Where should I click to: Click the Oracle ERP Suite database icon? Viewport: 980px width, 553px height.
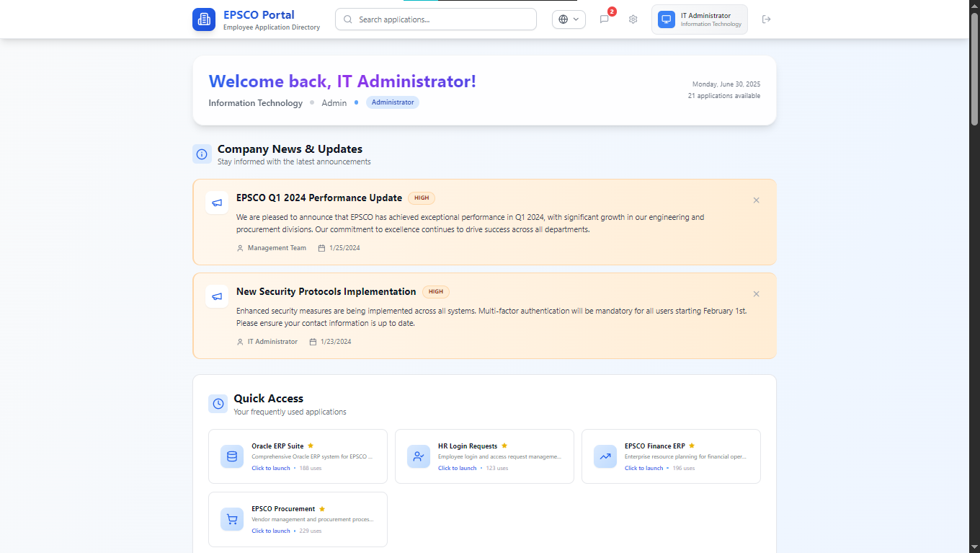(232, 456)
